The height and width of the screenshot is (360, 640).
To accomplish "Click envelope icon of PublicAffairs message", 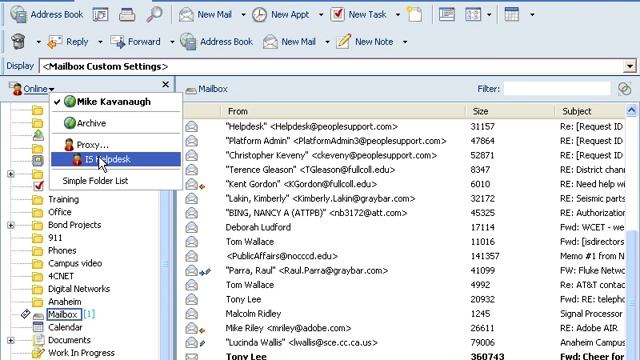I will [x=191, y=256].
